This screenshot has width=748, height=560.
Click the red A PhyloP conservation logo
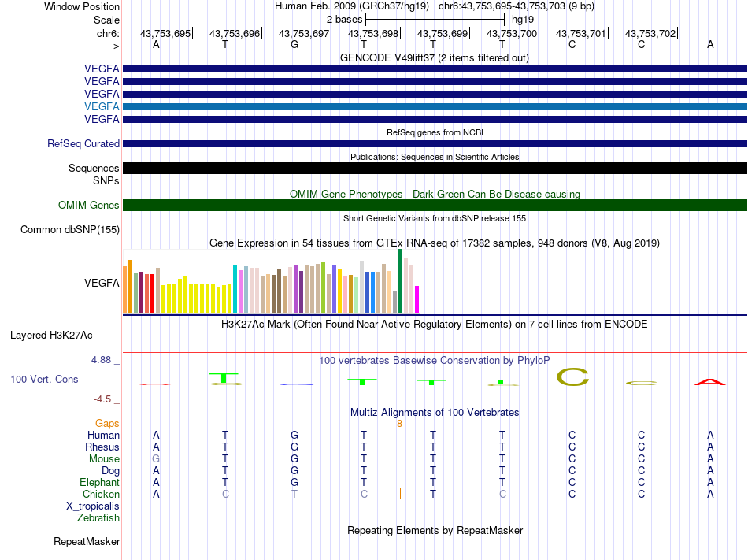(710, 381)
